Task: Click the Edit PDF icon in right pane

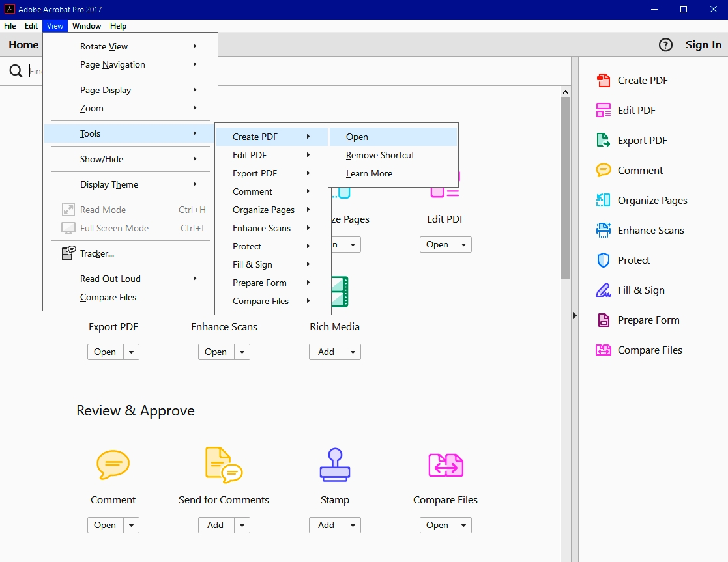Action: pos(603,111)
